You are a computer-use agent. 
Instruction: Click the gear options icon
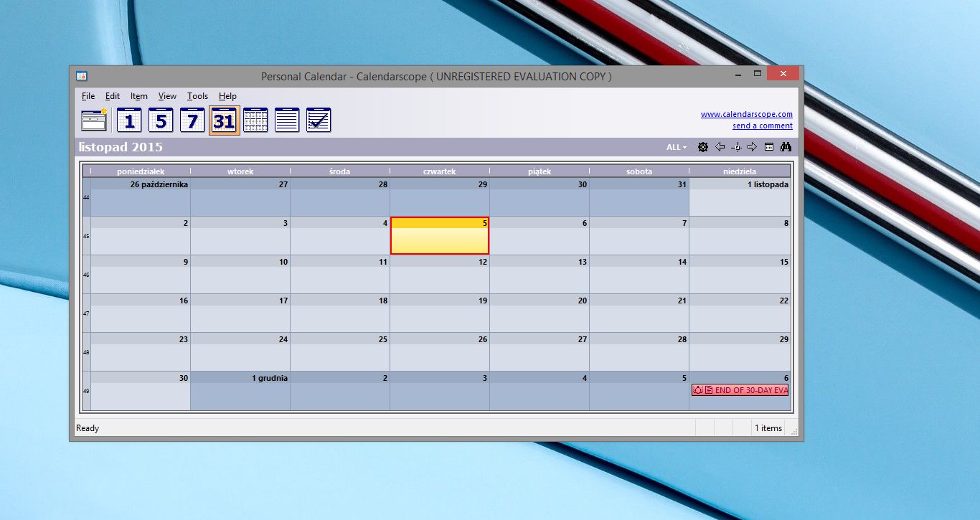click(x=703, y=147)
